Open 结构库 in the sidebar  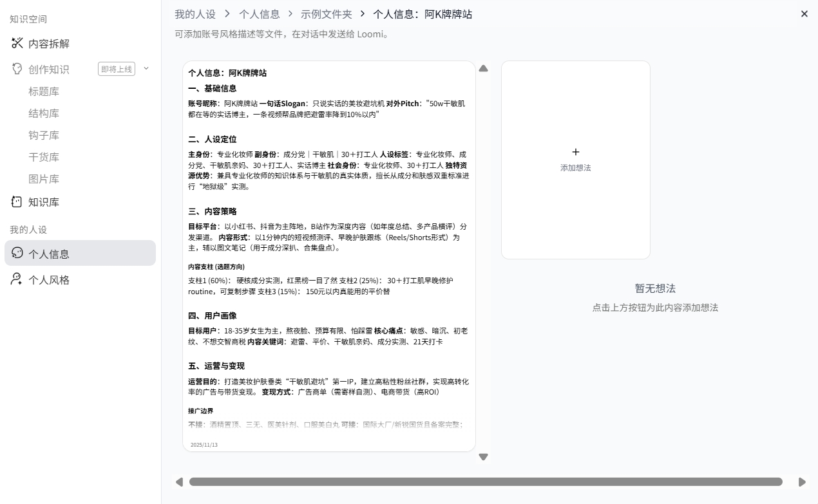coord(44,113)
